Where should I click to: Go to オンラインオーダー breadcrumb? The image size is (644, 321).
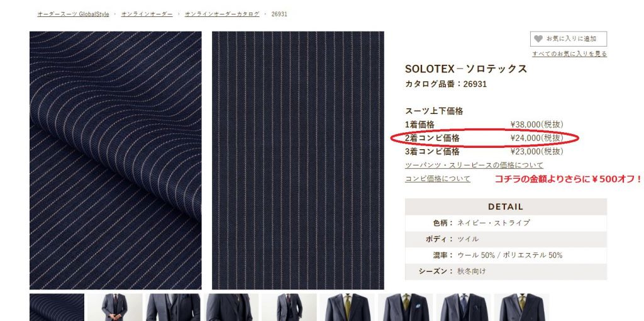click(147, 14)
